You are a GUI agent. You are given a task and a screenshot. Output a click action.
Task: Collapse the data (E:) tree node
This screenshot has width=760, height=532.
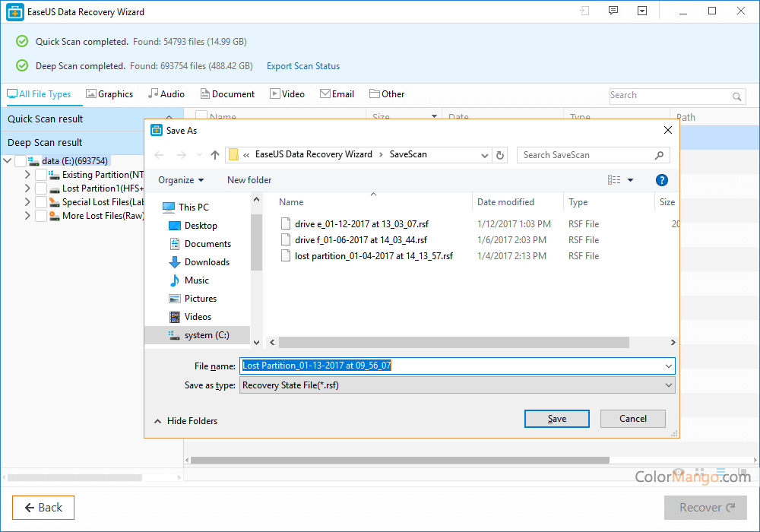(7, 161)
